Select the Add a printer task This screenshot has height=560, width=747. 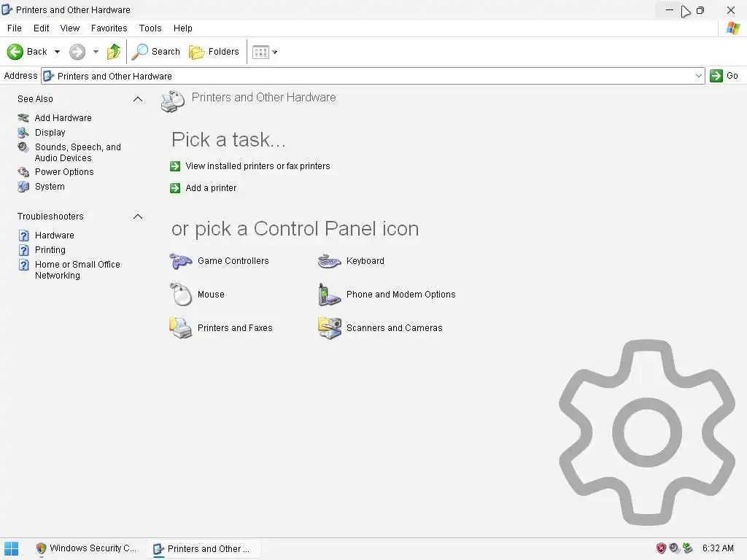(x=211, y=188)
